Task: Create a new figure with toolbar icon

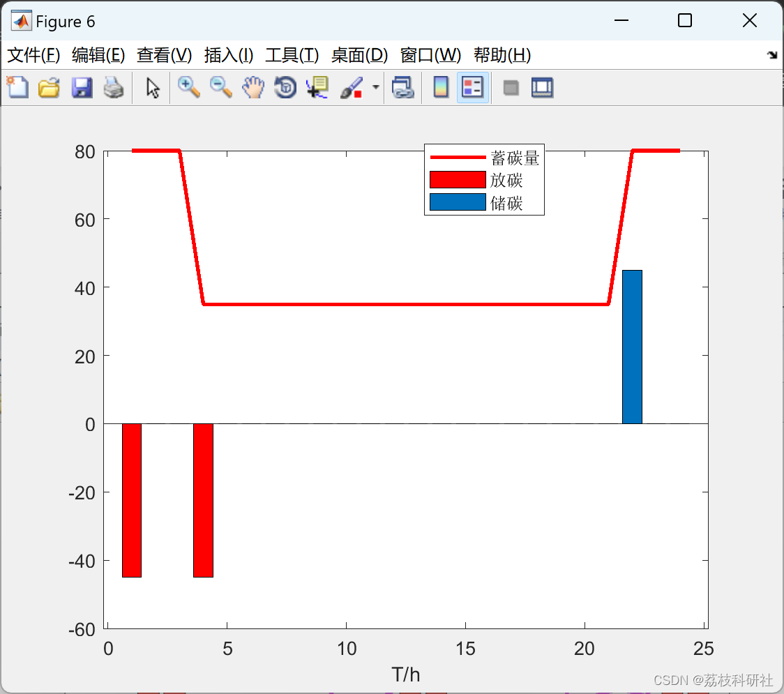Action: click(17, 87)
